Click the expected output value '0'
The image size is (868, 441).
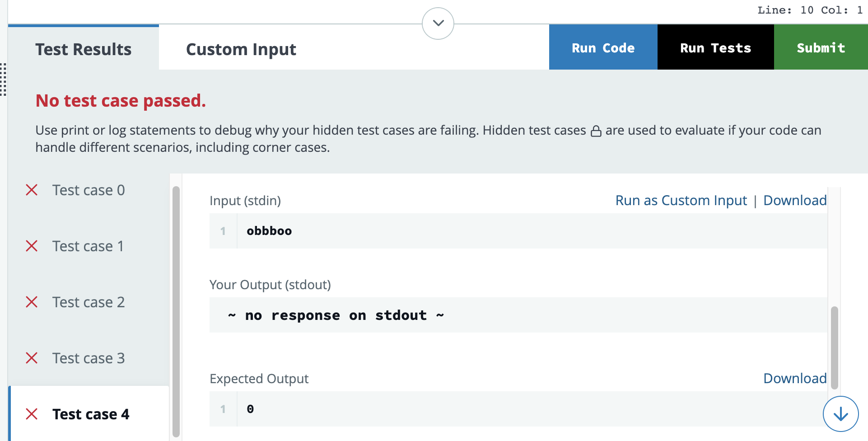(x=250, y=409)
